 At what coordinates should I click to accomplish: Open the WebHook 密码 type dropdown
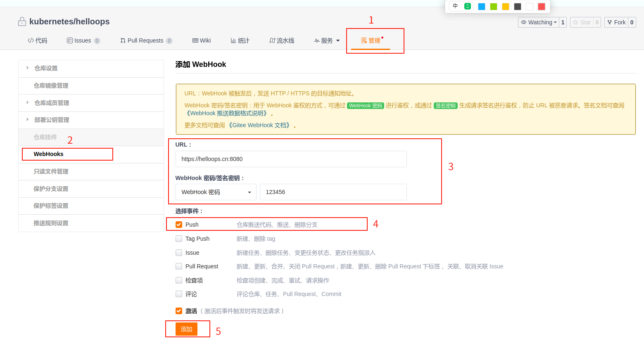point(216,192)
